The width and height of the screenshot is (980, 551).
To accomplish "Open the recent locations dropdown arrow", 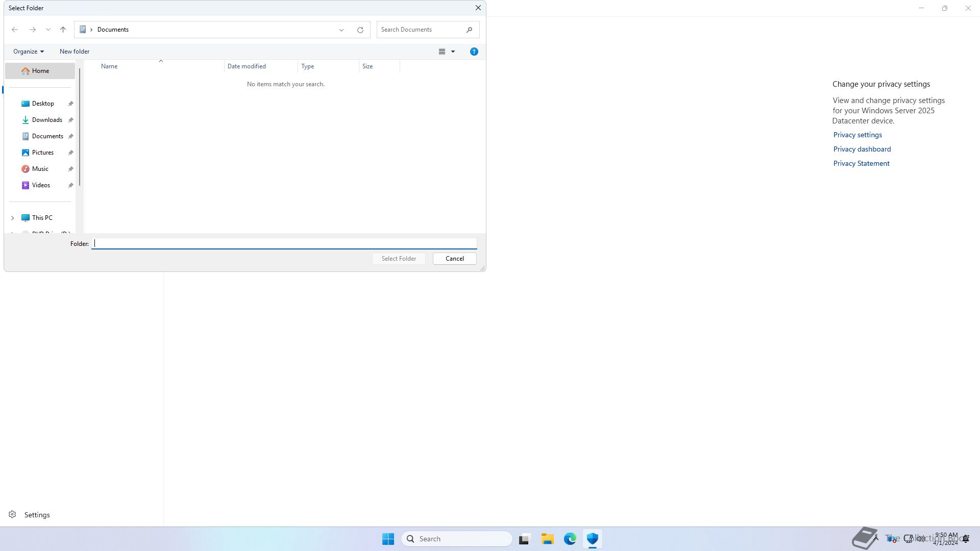I will (48, 30).
